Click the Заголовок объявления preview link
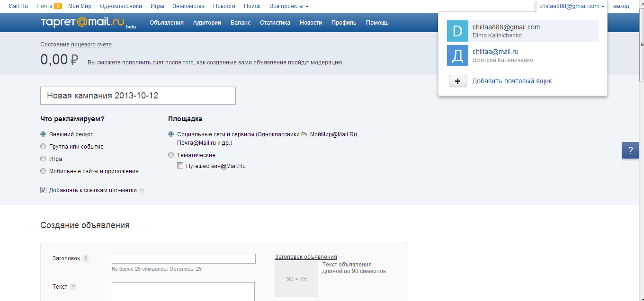This screenshot has height=301, width=644. click(x=306, y=257)
